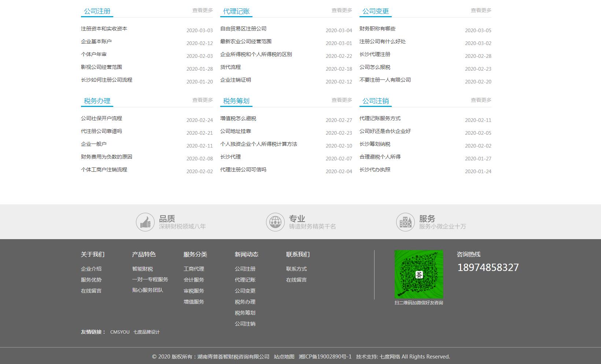Click 在线留言 under 关于我们
The height and width of the screenshot is (364, 601).
tap(91, 291)
